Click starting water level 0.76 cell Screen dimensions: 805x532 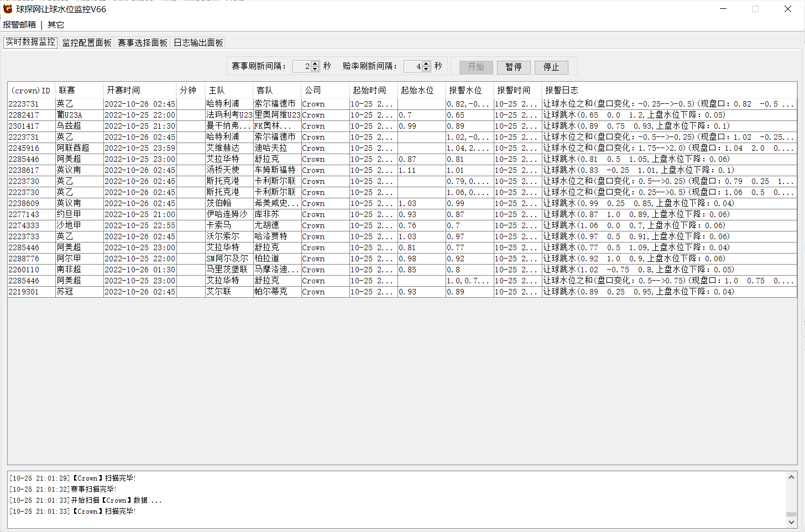421,225
